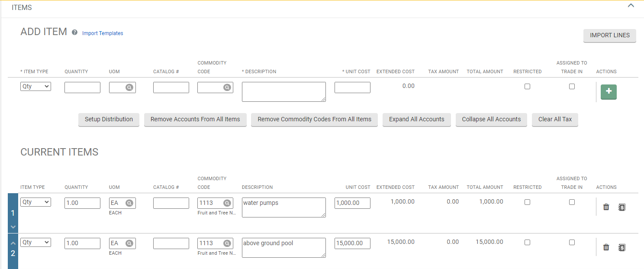Viewport: 644px width, 269px height.
Task: Check Restricted box in Add Item row
Action: click(x=527, y=87)
